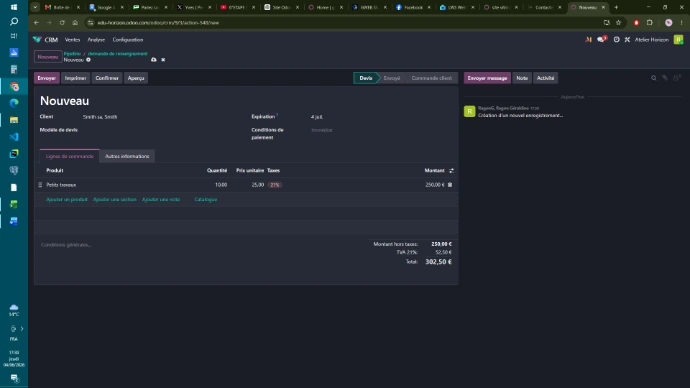Grab the drag handle of Petits travaux

(40, 185)
